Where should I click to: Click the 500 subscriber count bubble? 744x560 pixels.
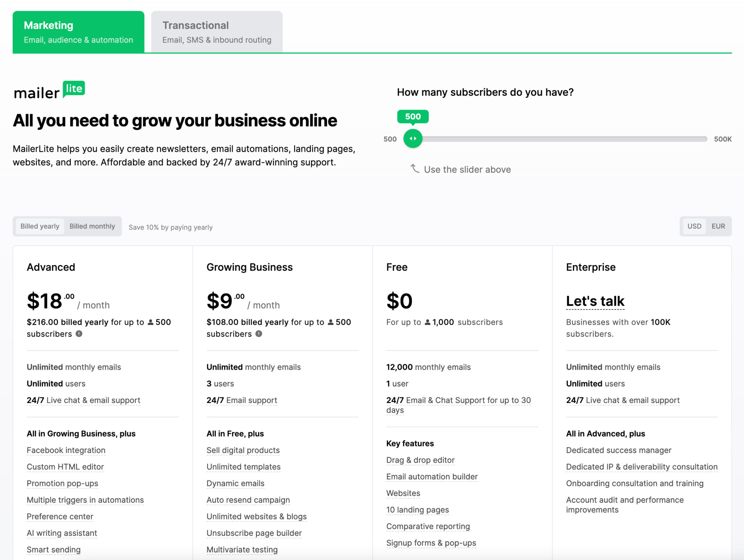pos(413,117)
